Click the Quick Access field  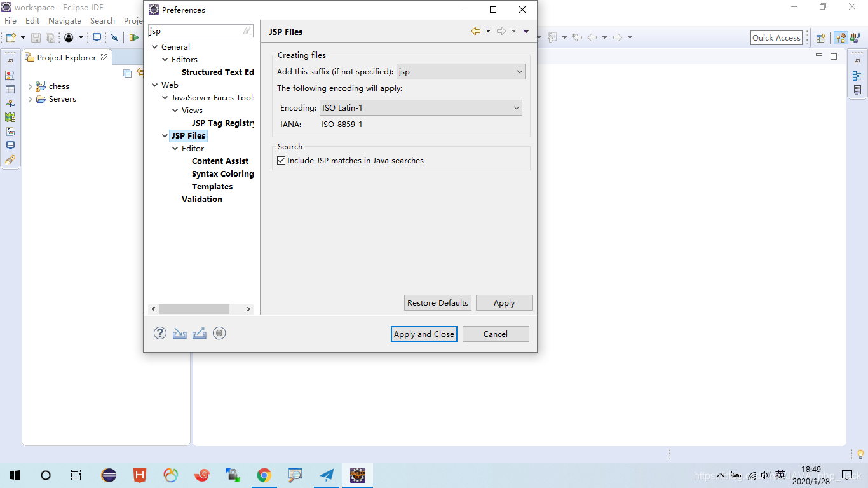(776, 38)
